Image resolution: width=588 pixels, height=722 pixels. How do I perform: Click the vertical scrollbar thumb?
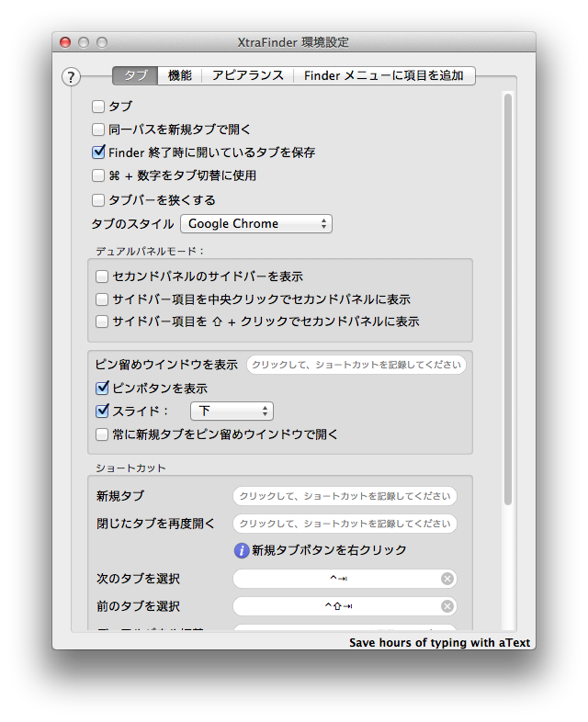point(507,299)
